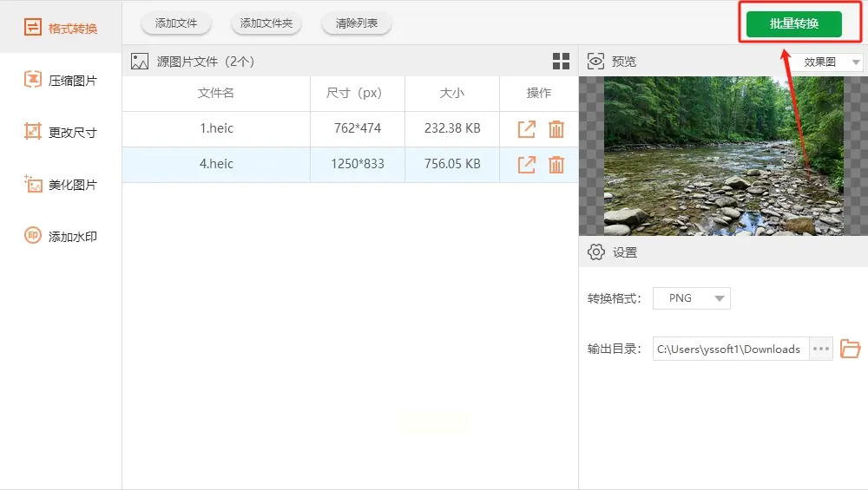Expand the PNG conversion format dropdown
The image size is (868, 490).
click(x=692, y=298)
